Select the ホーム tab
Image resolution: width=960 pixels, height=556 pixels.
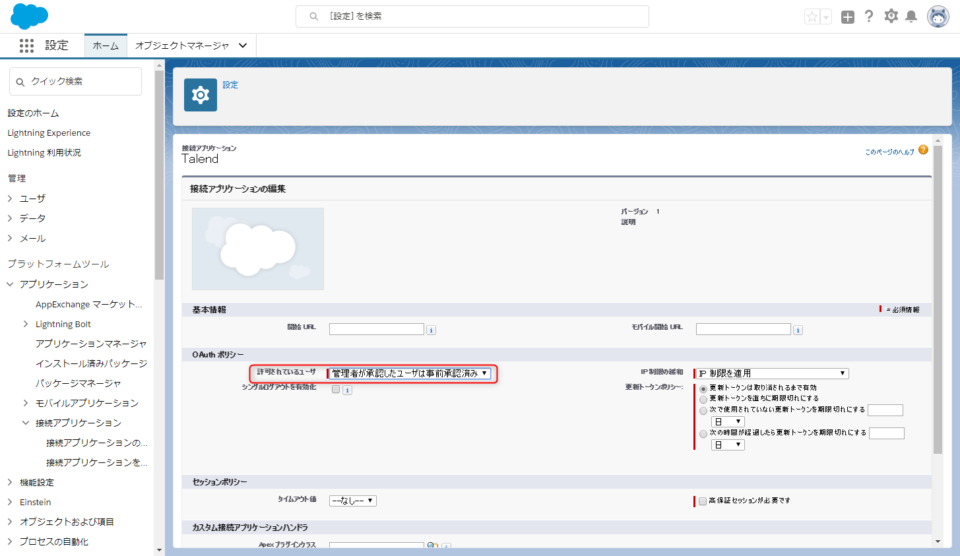tap(105, 46)
